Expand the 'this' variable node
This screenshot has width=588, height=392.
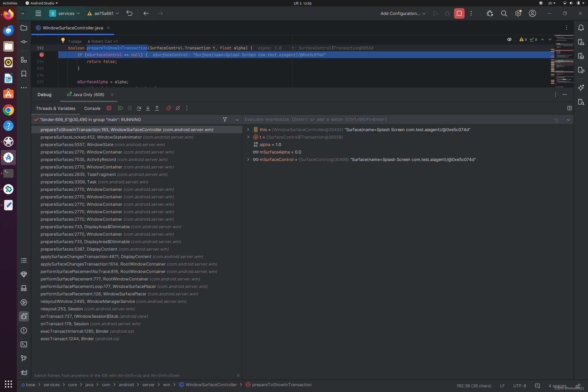click(248, 129)
